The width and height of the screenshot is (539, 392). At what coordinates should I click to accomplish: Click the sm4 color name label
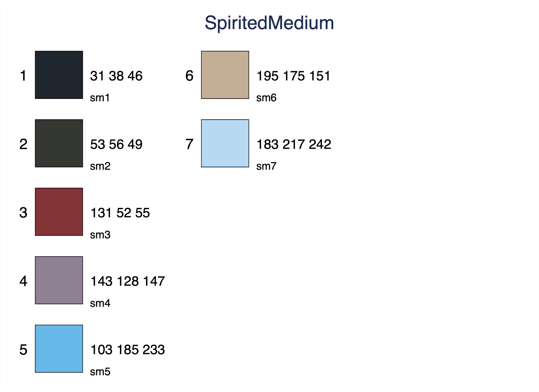pyautogui.click(x=100, y=303)
